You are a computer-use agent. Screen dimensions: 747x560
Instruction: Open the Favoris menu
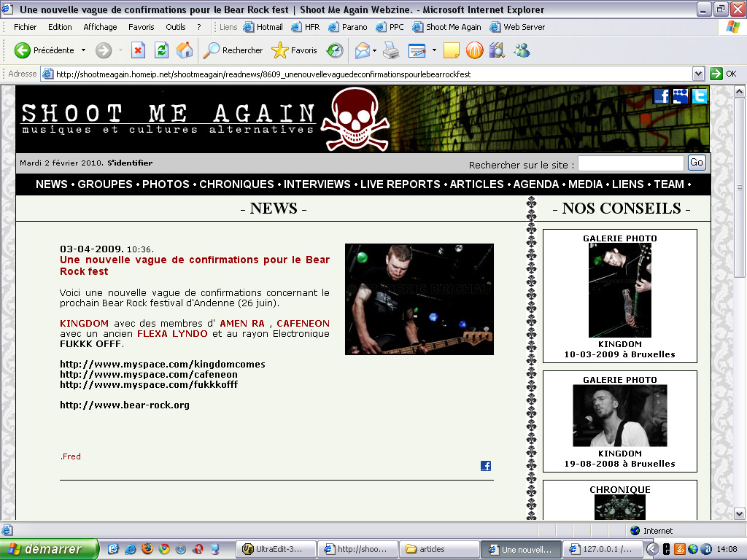(x=141, y=27)
